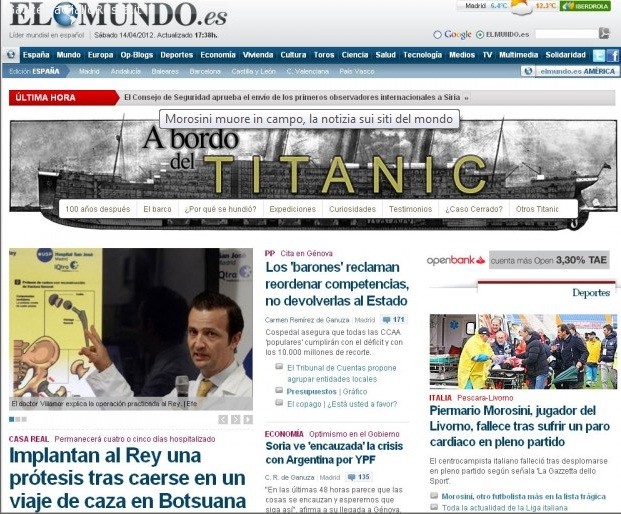Image resolution: width=621 pixels, height=514 pixels.
Task: Click icon beside 'El copago' link
Action: tap(279, 403)
